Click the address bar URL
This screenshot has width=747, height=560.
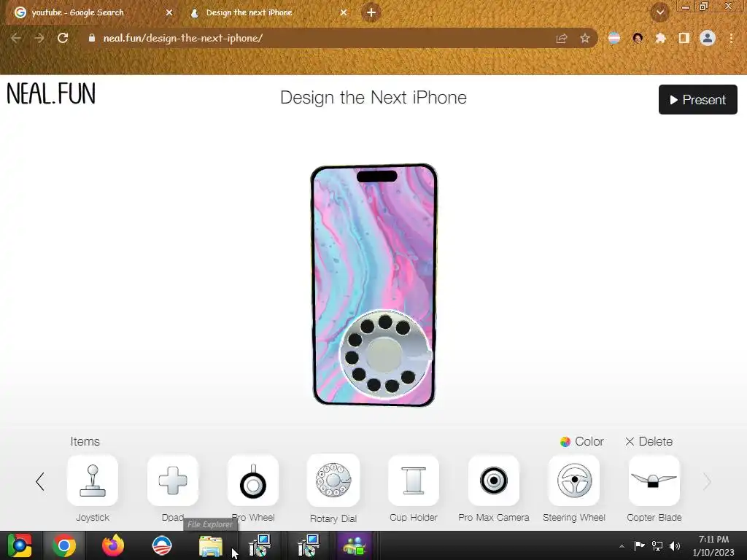click(x=183, y=38)
